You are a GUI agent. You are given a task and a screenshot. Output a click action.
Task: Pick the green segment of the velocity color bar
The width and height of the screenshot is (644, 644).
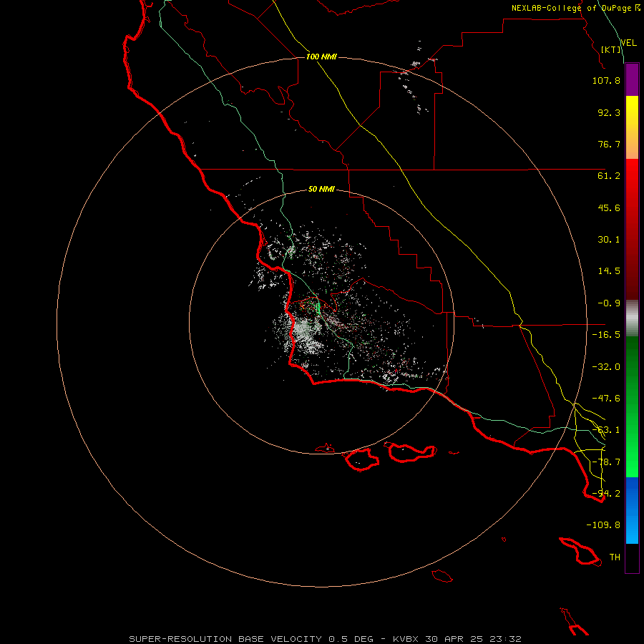click(x=632, y=406)
